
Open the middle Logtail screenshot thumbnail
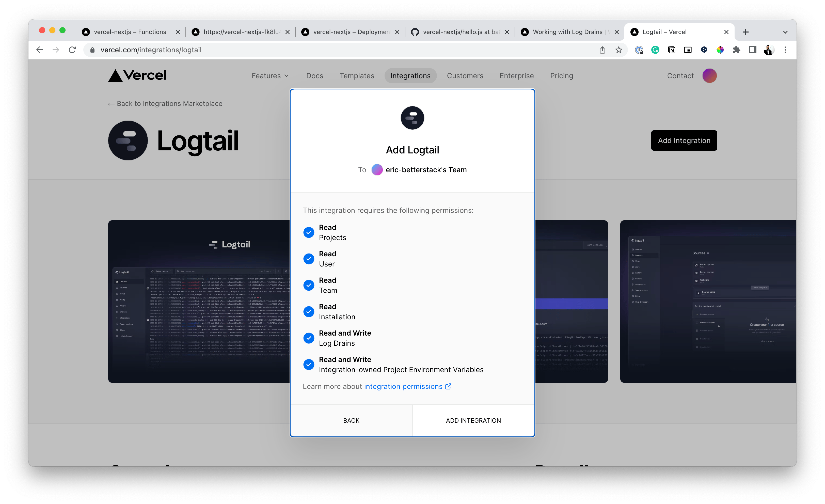(x=571, y=301)
